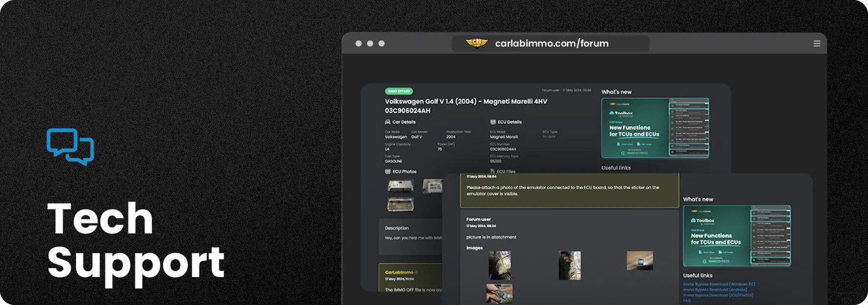The height and width of the screenshot is (305, 868).
Task: Click the CarLab winged logo in the address bar
Action: tap(476, 44)
